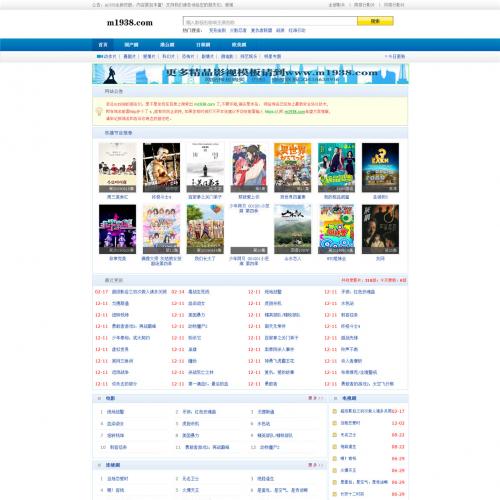
Task: Open the 欧美剧 tab in the blue navbar
Action: click(x=239, y=45)
